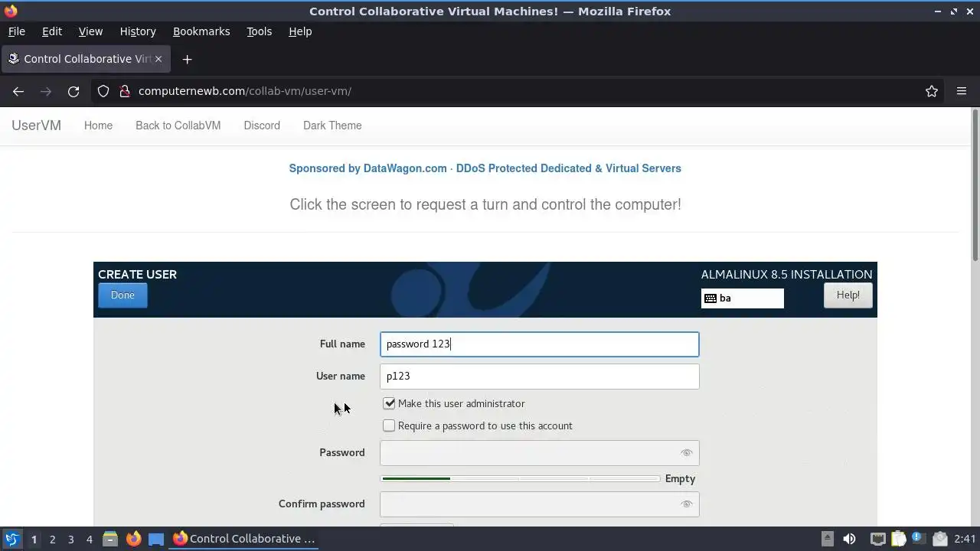The width and height of the screenshot is (980, 551).
Task: Open the UserVM brand link
Action: coord(36,126)
